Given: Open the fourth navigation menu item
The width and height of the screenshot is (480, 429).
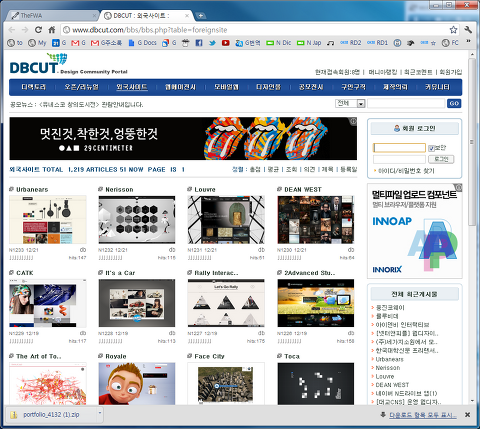Looking at the screenshot, I should (180, 87).
